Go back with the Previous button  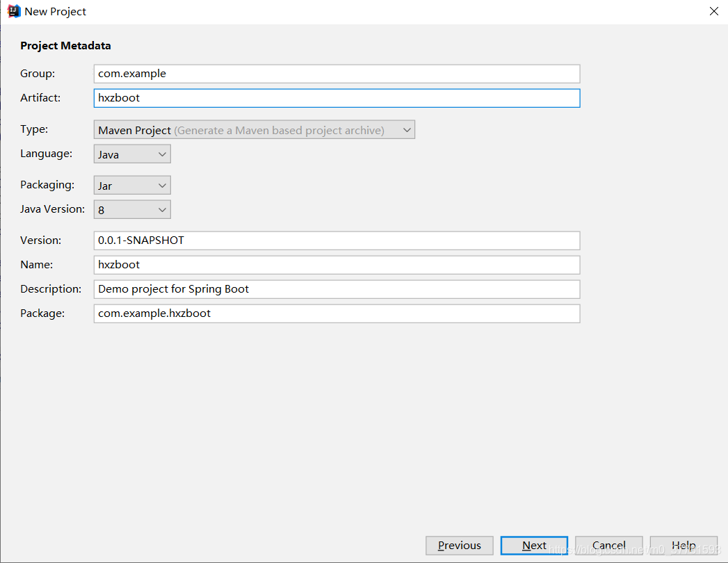point(459,546)
